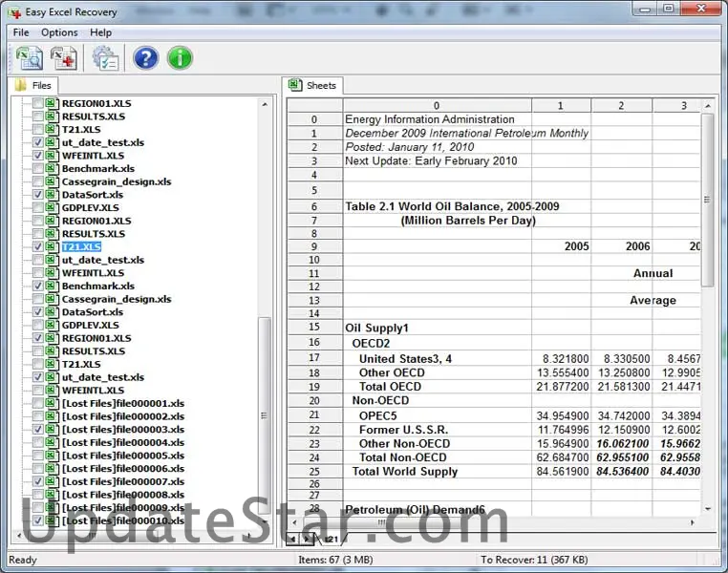The height and width of the screenshot is (573, 728).
Task: Click the down arrow of sheet vertical scrollbar
Action: [708, 508]
